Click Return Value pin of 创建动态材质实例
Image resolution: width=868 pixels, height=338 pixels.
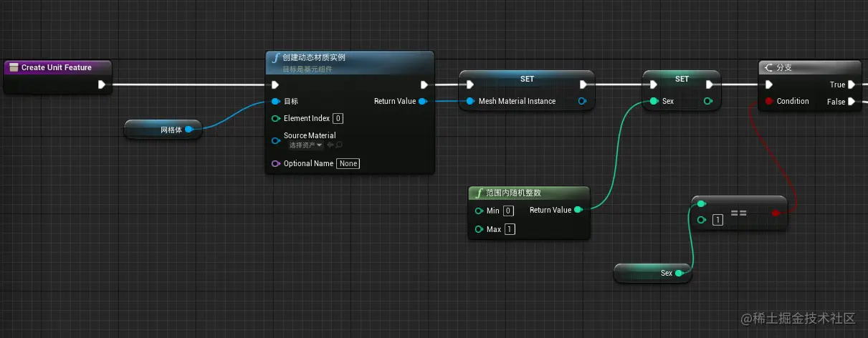point(423,102)
